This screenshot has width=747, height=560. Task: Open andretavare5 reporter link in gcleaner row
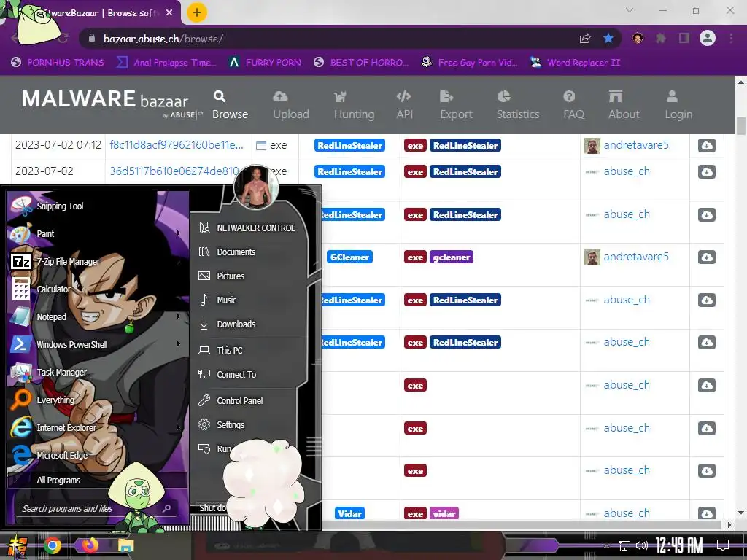[x=636, y=257]
